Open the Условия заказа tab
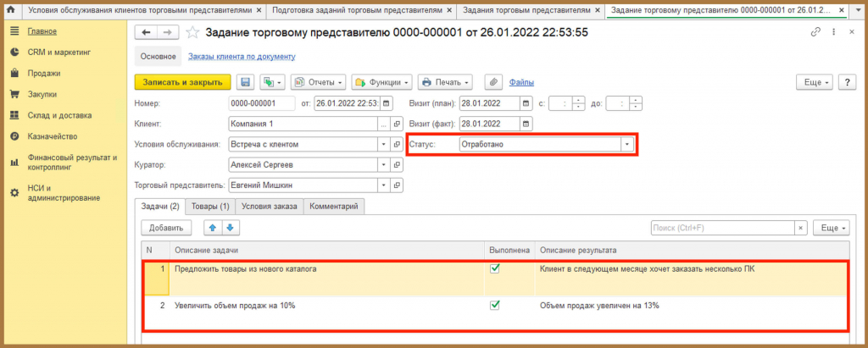The image size is (868, 348). tap(270, 207)
